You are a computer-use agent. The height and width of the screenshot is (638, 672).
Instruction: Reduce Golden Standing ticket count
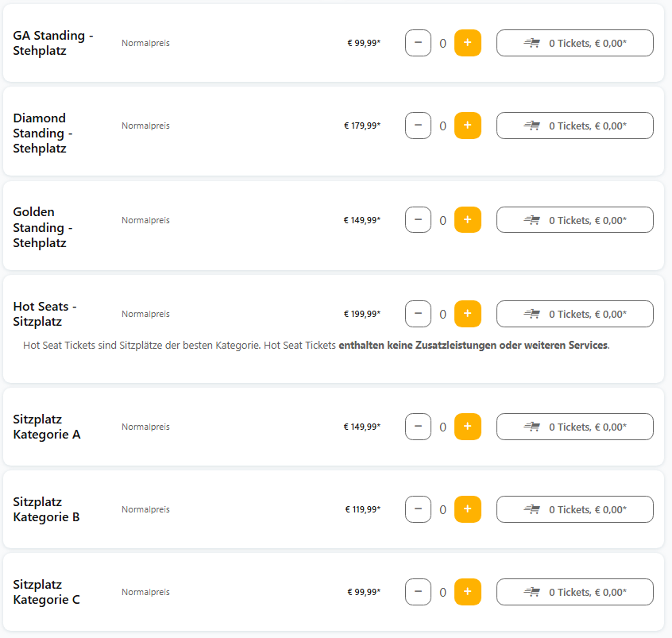(x=418, y=220)
